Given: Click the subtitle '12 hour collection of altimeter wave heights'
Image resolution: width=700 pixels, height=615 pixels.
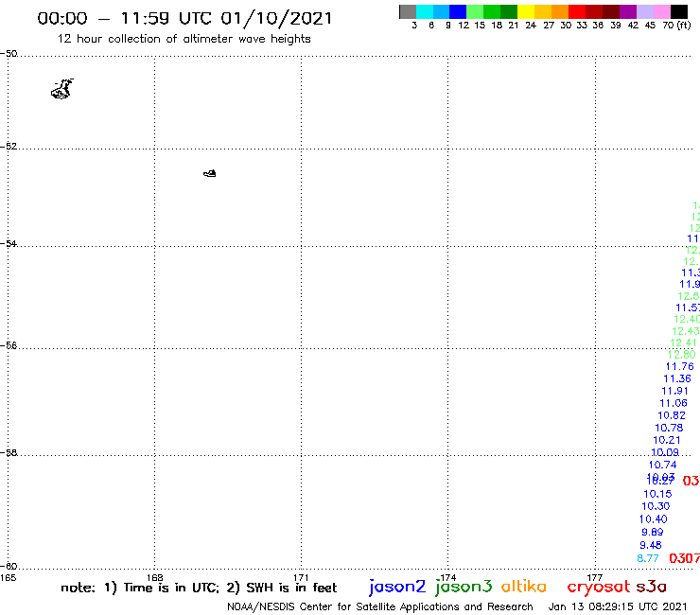Looking at the screenshot, I should click(184, 39).
